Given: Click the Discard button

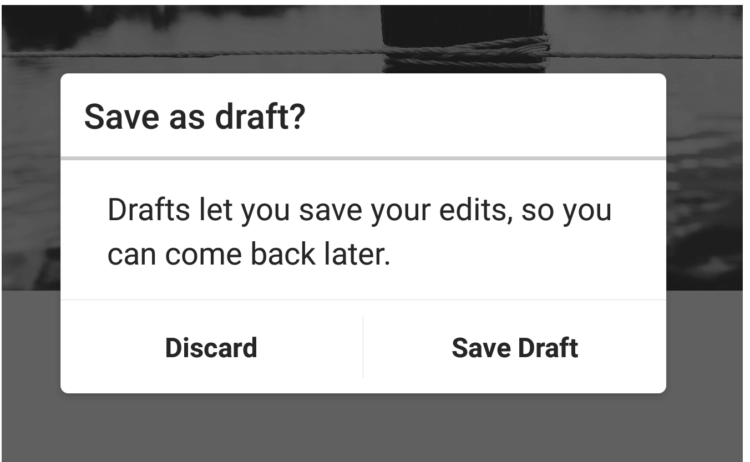Looking at the screenshot, I should pyautogui.click(x=211, y=347).
